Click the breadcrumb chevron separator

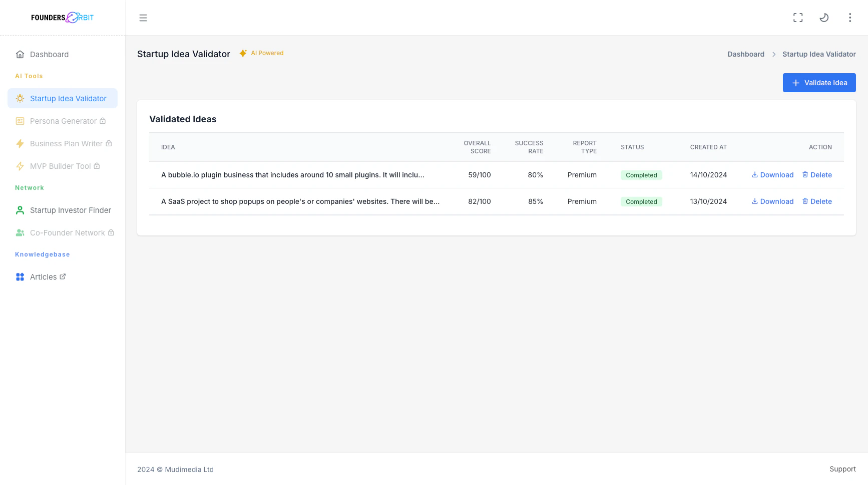pos(774,54)
